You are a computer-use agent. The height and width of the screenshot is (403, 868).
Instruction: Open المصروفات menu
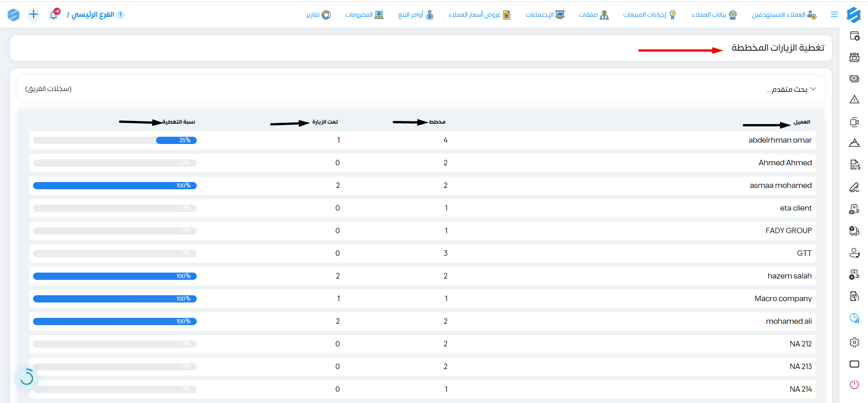point(364,14)
